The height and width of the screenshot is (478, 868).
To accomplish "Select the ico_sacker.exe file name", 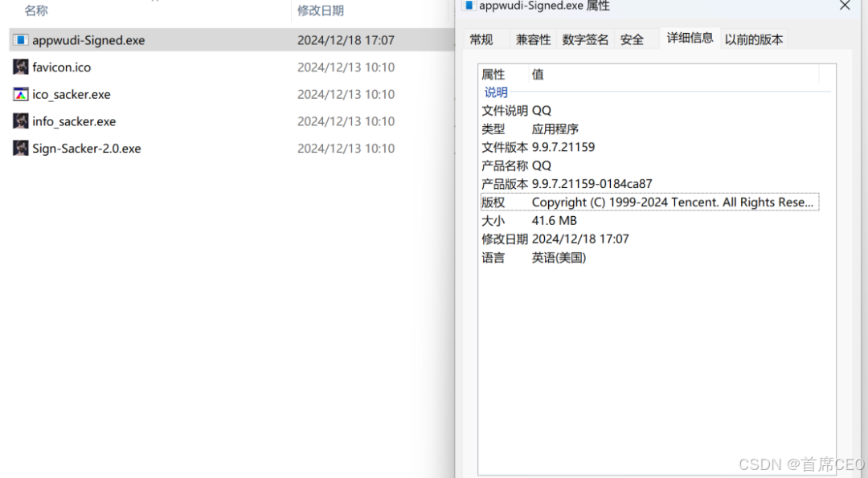I will coord(72,95).
